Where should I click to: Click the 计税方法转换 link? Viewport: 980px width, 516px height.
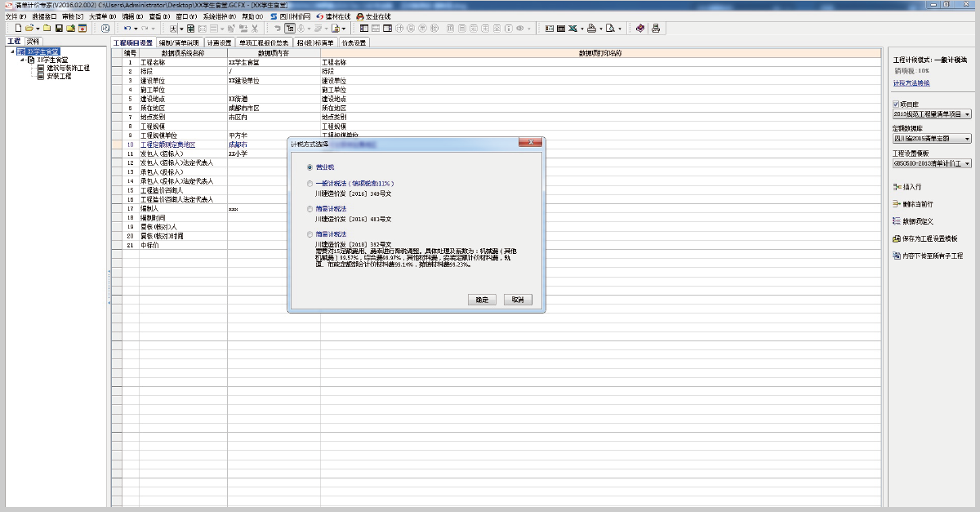[x=911, y=83]
